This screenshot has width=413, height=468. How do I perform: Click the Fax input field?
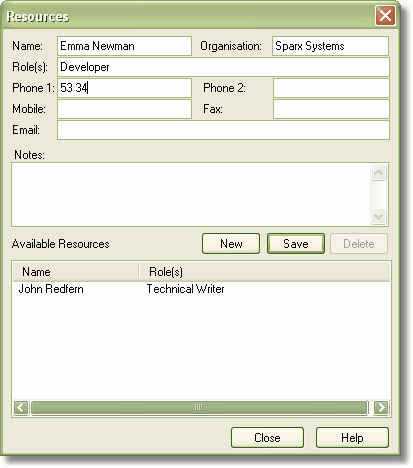point(331,109)
